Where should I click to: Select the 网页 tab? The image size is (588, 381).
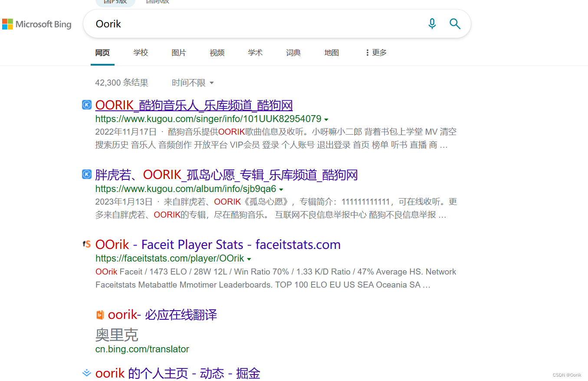[102, 53]
